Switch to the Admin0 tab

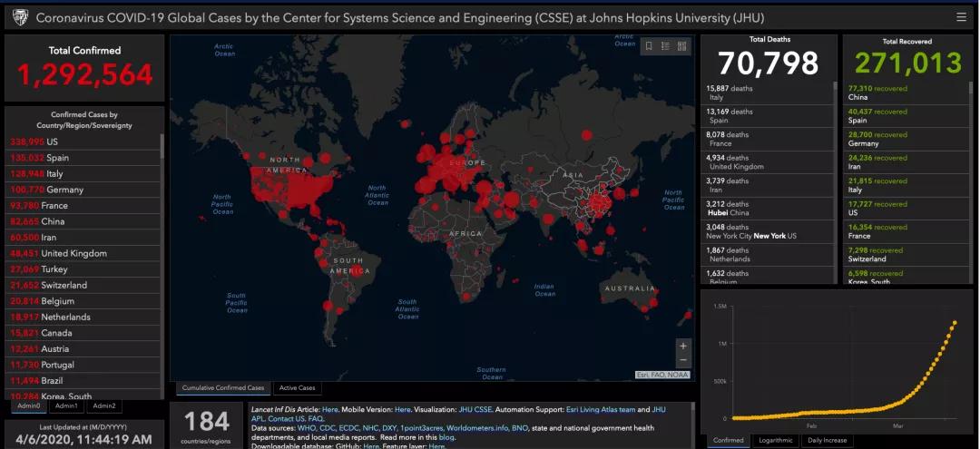[28, 405]
